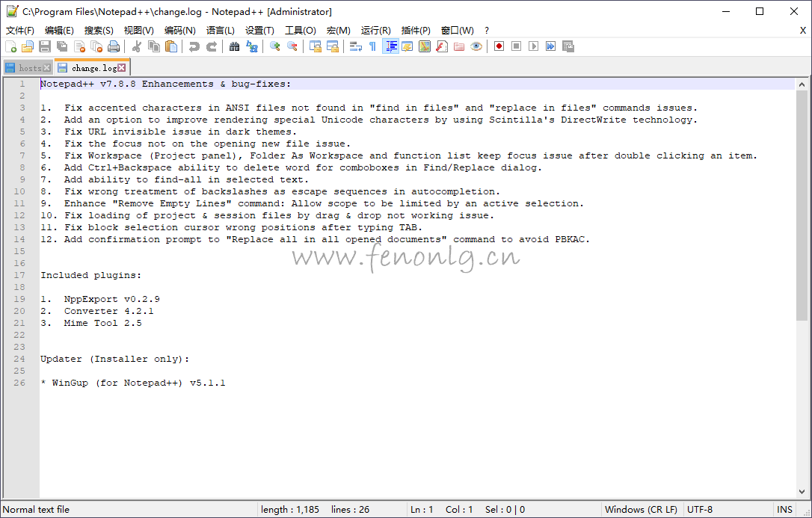This screenshot has width=812, height=518.
Task: Click the Zoom In magnifier icon
Action: (x=275, y=46)
